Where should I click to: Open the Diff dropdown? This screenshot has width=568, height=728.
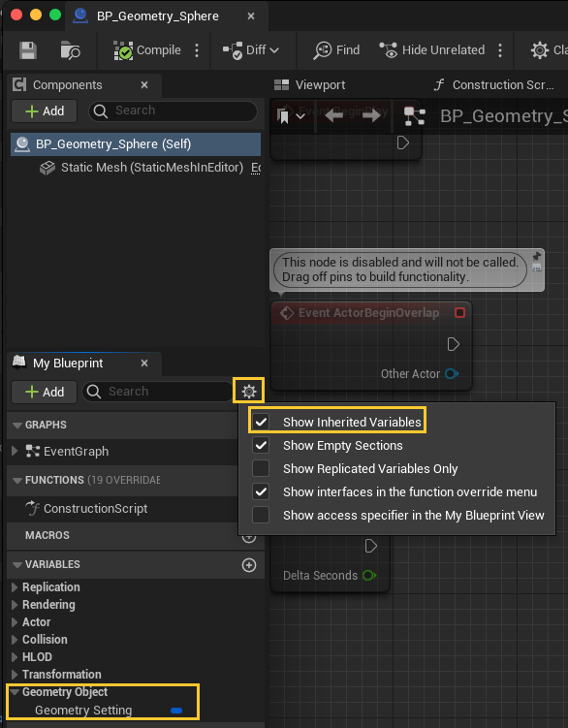251,50
